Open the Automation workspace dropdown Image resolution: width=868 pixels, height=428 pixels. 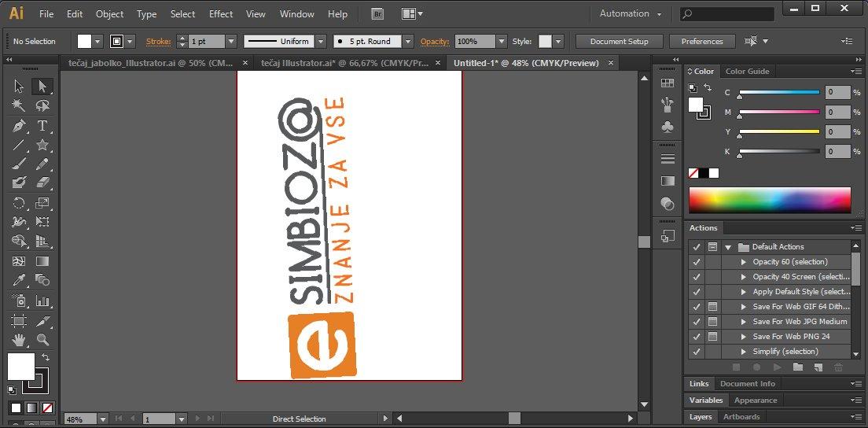pos(631,14)
